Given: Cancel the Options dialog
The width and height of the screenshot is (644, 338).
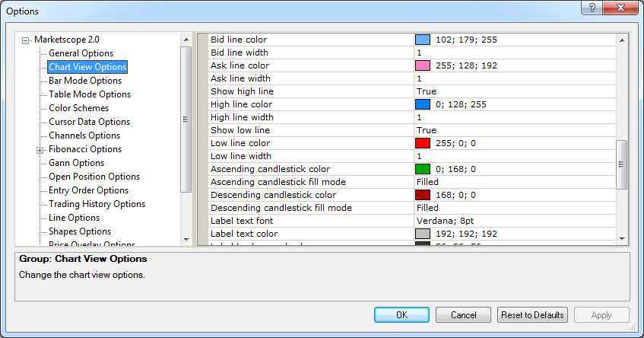Looking at the screenshot, I should click(463, 315).
